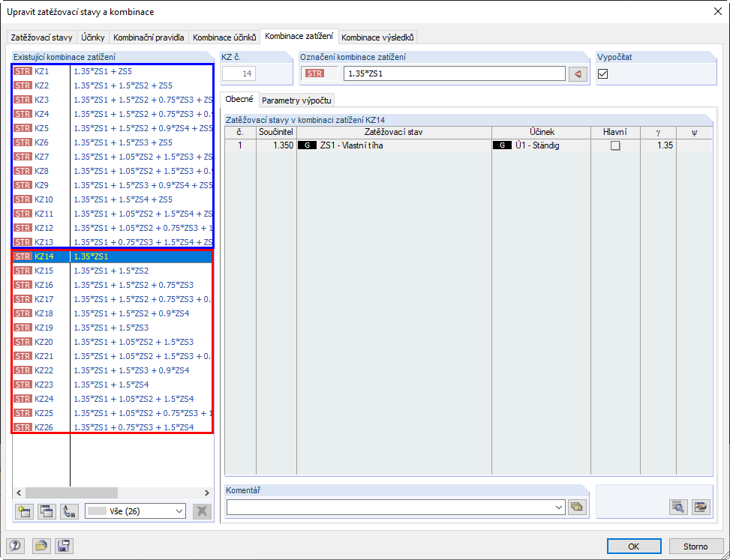Select combination KZ1 in the list
Image resolution: width=730 pixels, height=560 pixels.
click(113, 72)
